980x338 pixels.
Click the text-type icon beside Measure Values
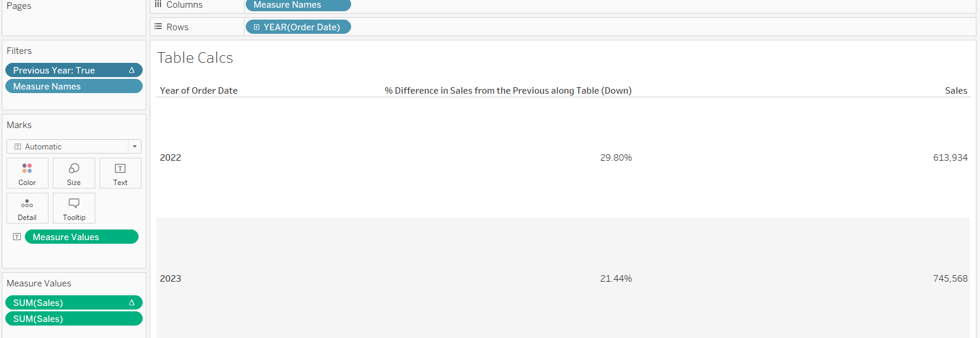(x=17, y=237)
